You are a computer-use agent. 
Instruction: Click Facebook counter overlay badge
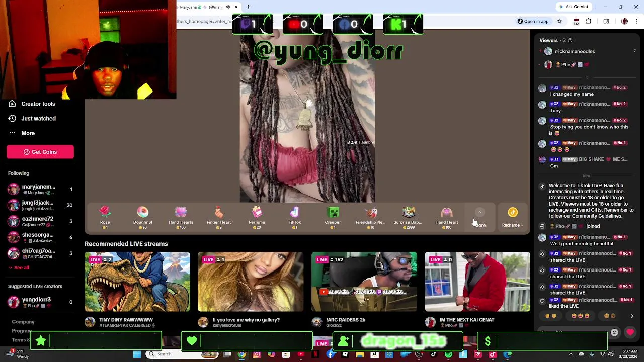click(353, 24)
